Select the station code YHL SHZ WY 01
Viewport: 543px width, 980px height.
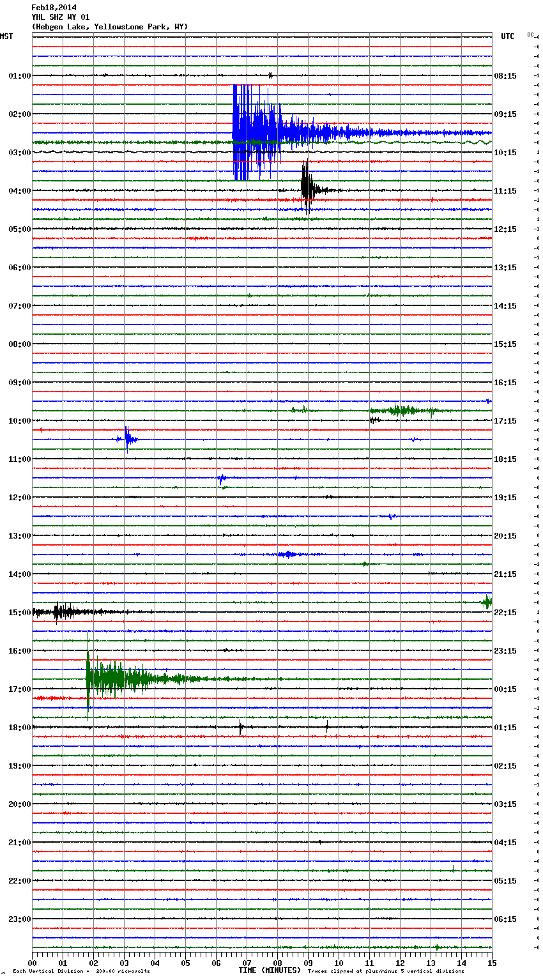[x=61, y=17]
